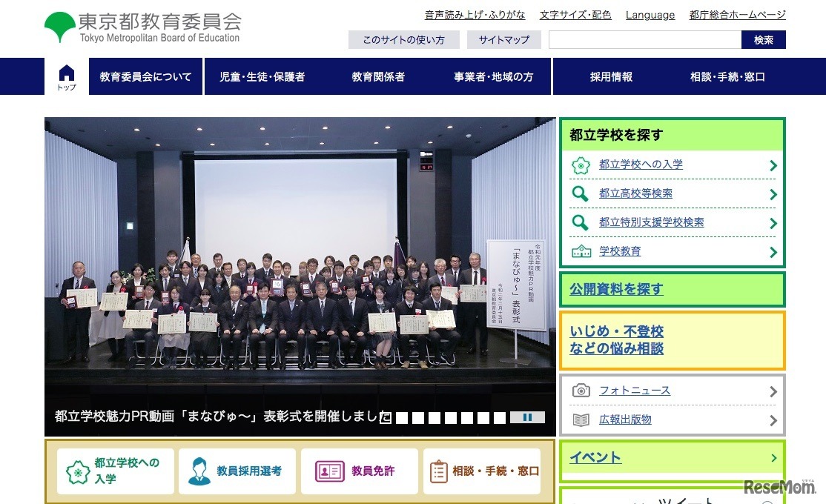The image size is (826, 504).
Task: Click the 検索 search button
Action: [x=764, y=39]
